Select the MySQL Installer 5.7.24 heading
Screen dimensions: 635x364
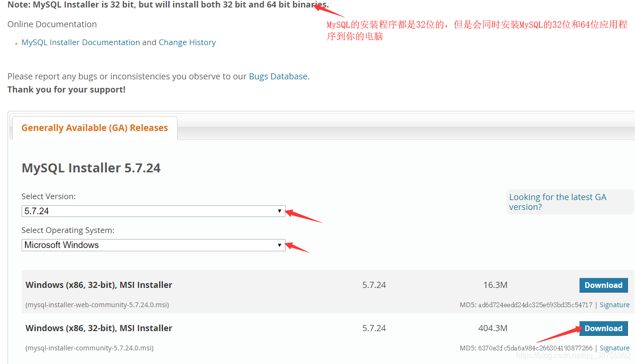[x=91, y=168]
